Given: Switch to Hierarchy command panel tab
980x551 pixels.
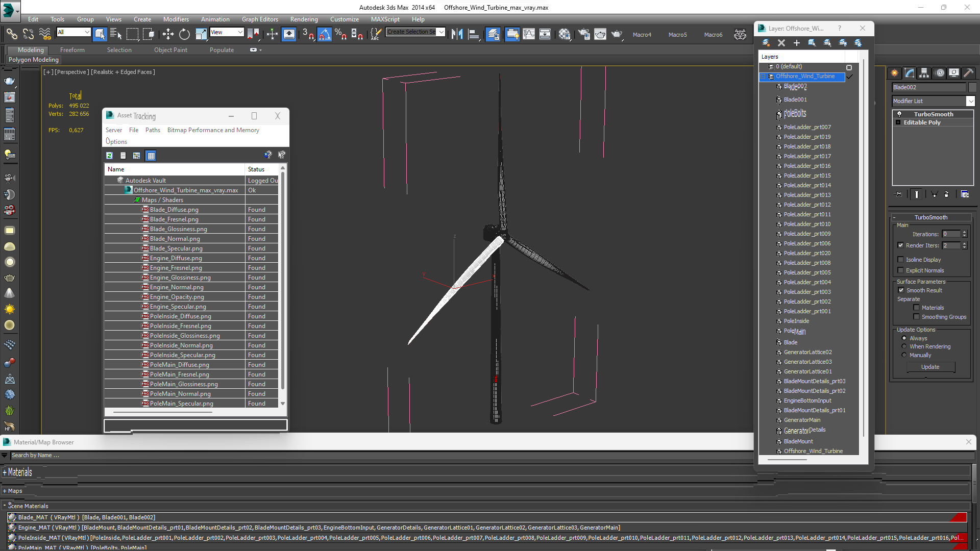Looking at the screenshot, I should click(924, 73).
